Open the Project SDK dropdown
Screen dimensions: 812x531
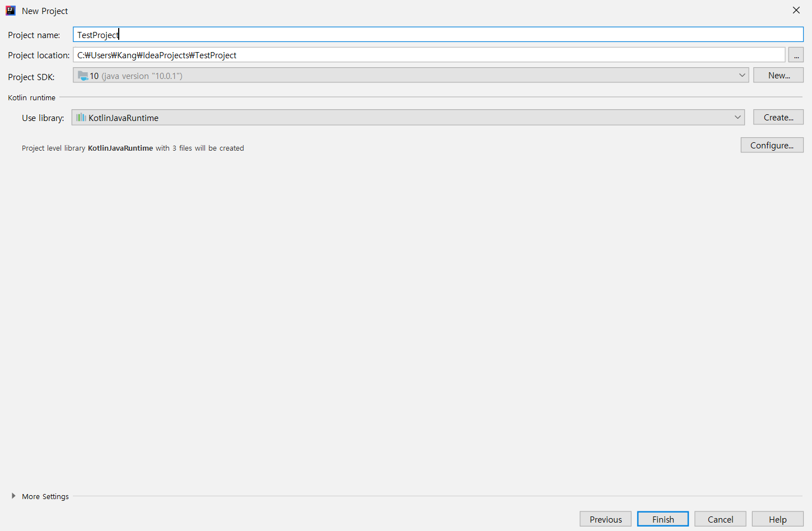[x=410, y=76]
